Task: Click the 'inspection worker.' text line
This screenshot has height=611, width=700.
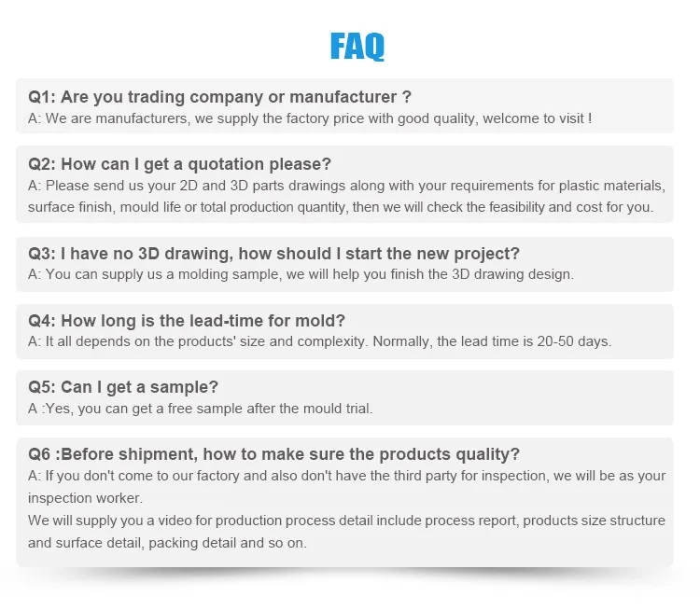Action: coord(84,498)
